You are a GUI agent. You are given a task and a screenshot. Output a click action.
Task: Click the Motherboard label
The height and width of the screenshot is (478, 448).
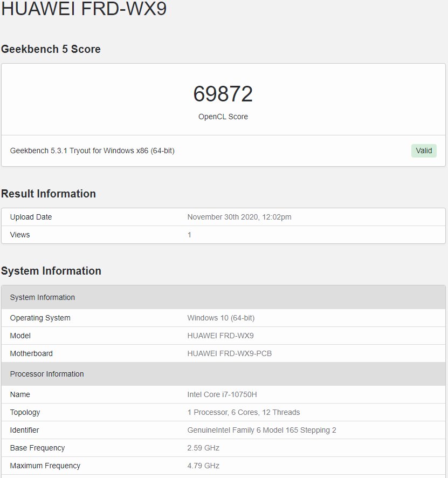(31, 353)
